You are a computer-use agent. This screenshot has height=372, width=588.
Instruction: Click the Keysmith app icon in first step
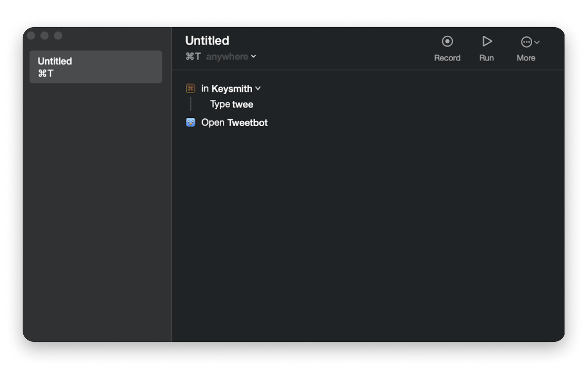(x=190, y=88)
